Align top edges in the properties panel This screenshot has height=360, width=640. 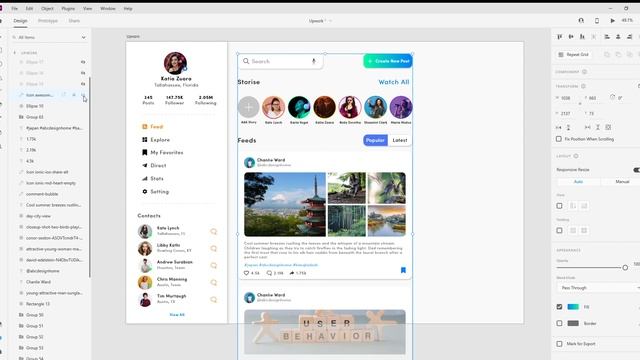560,37
